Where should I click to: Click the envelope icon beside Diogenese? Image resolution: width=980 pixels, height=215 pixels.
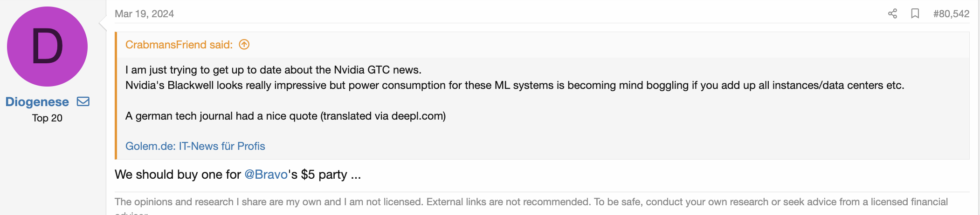coord(83,101)
